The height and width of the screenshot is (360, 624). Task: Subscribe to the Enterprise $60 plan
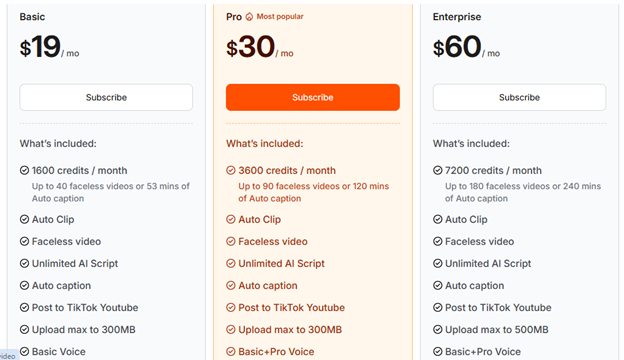(x=519, y=97)
